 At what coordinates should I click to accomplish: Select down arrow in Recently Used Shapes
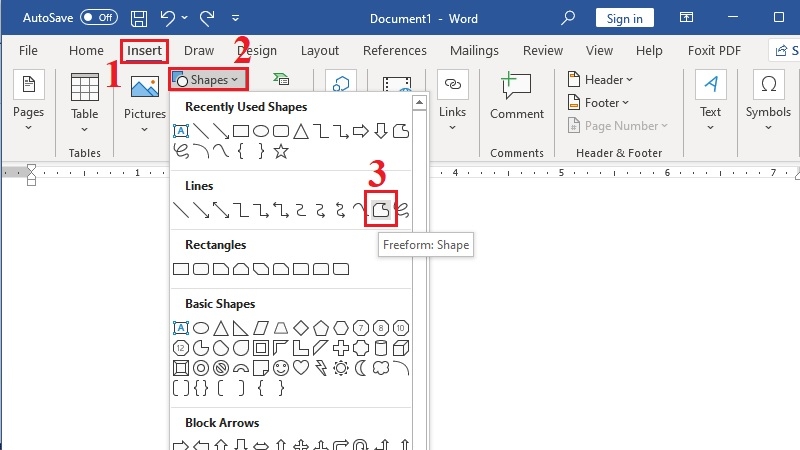381,131
